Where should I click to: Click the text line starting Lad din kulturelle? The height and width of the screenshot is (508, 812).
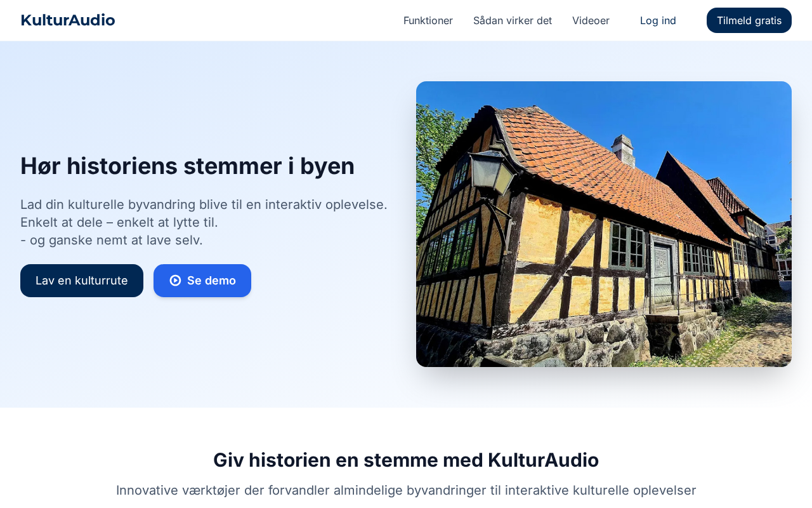point(204,204)
